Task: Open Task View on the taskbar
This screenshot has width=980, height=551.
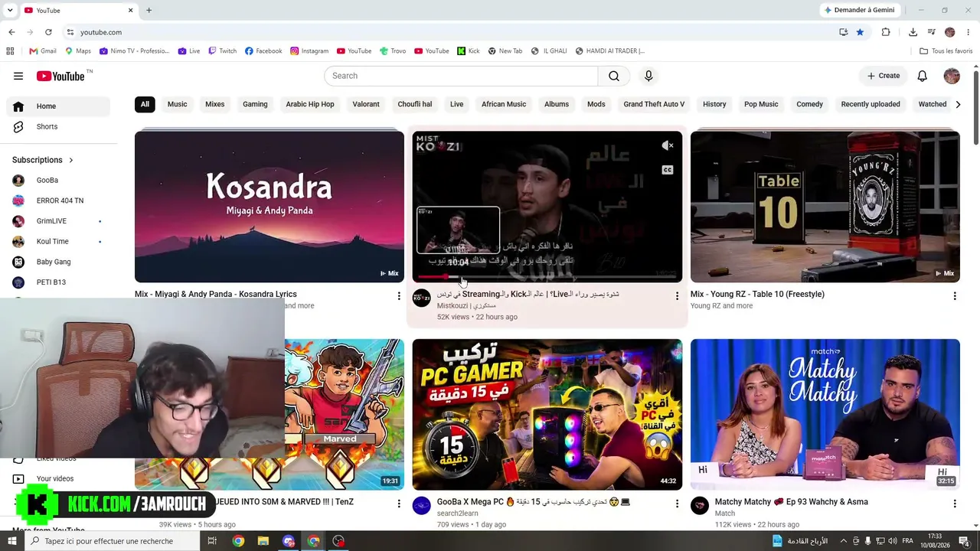Action: tap(212, 541)
